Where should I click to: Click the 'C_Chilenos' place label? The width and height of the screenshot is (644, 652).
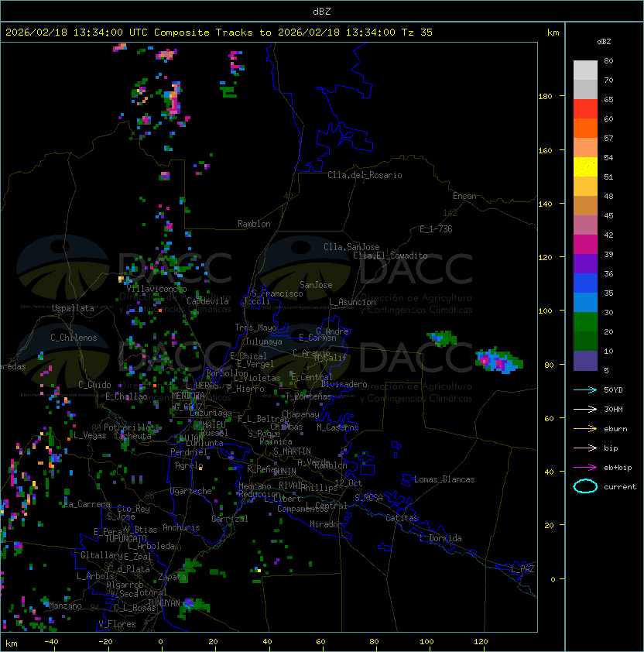(x=74, y=338)
